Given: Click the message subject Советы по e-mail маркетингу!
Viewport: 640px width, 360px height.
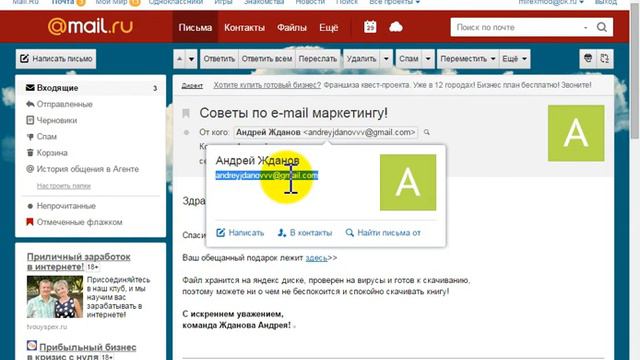Looking at the screenshot, I should point(293,113).
